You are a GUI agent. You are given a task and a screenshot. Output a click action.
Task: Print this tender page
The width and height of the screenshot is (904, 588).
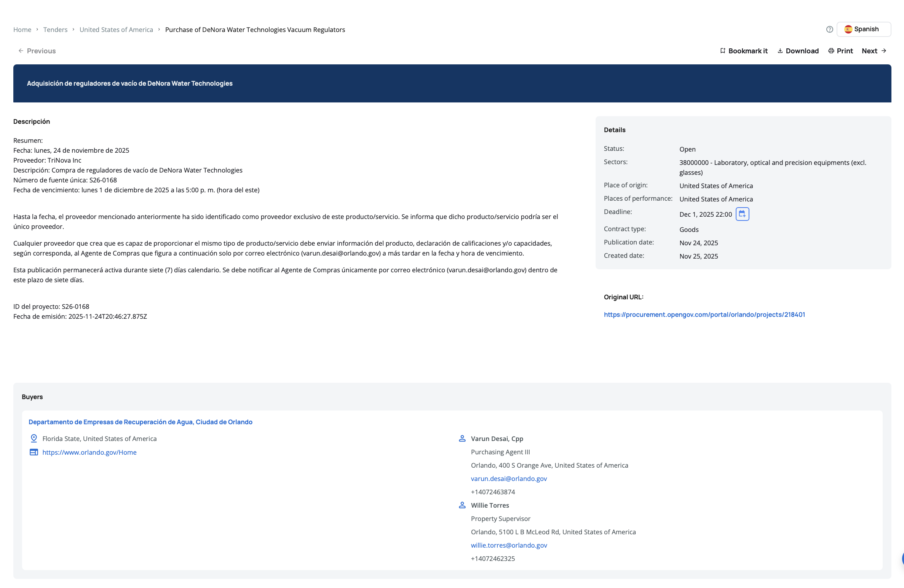pos(840,51)
